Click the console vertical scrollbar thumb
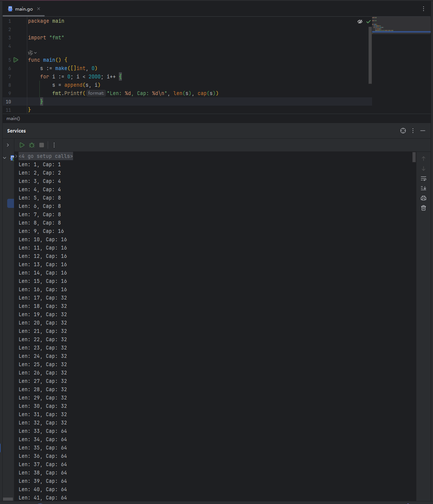This screenshot has width=433, height=504. point(414,157)
